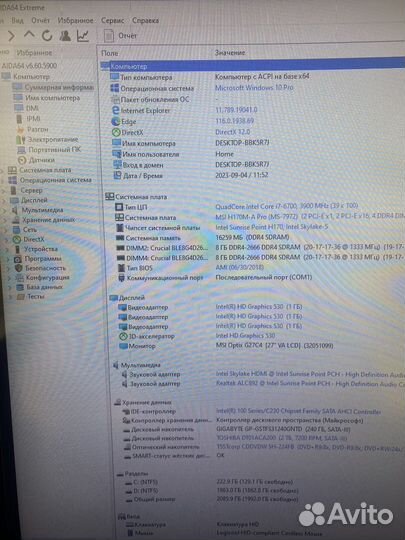Expand the Программы tree node
This screenshot has width=405, height=540.
pyautogui.click(x=8, y=259)
